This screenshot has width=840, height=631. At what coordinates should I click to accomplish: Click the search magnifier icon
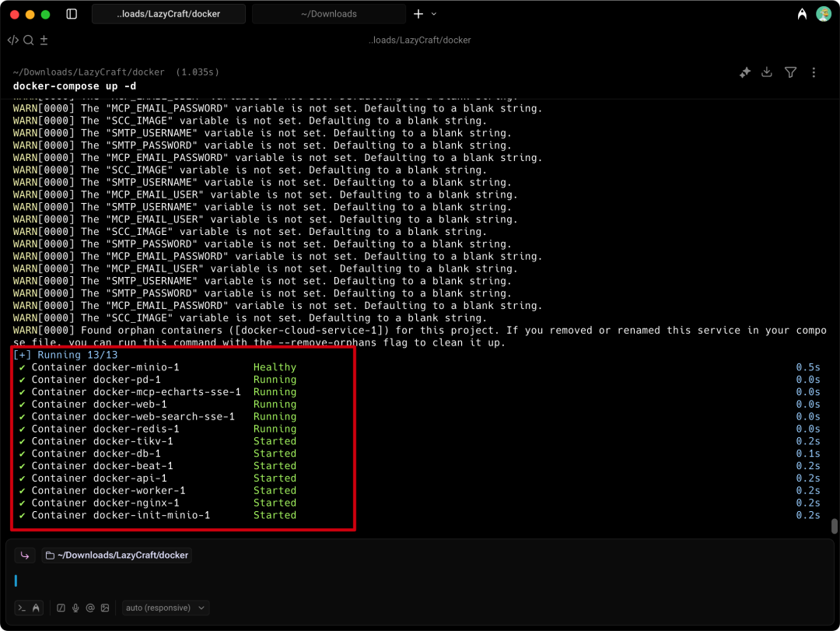point(29,40)
